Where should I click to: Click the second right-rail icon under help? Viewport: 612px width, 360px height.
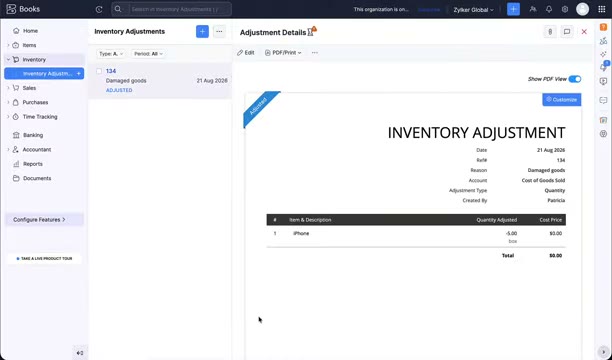click(x=603, y=40)
